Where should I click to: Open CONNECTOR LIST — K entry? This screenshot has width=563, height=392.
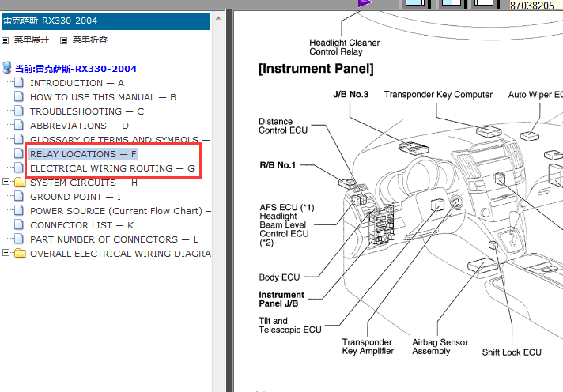82,225
